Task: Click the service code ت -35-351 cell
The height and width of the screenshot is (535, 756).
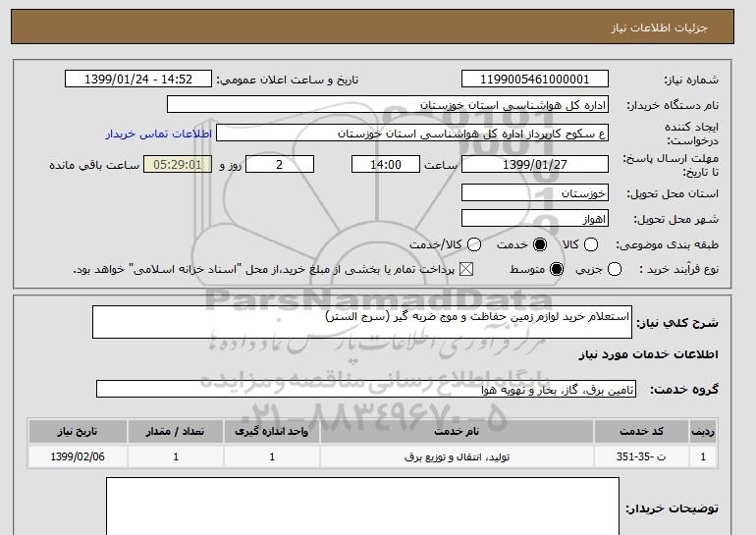Action: 641,456
